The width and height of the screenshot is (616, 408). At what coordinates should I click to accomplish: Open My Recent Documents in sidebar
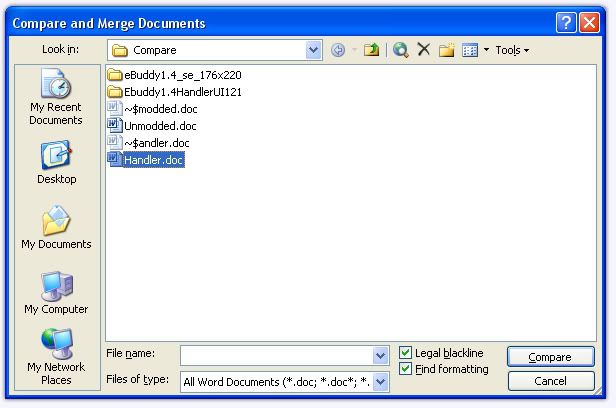click(56, 97)
